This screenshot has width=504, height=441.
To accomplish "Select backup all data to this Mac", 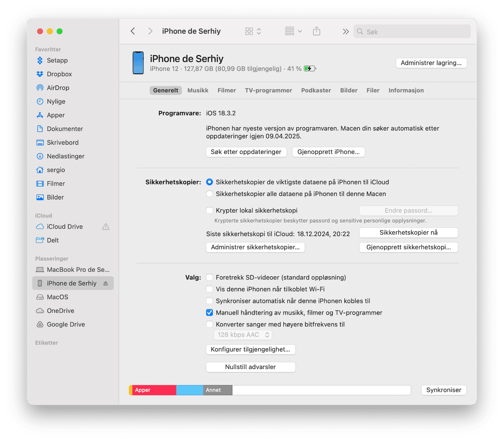I will click(210, 194).
